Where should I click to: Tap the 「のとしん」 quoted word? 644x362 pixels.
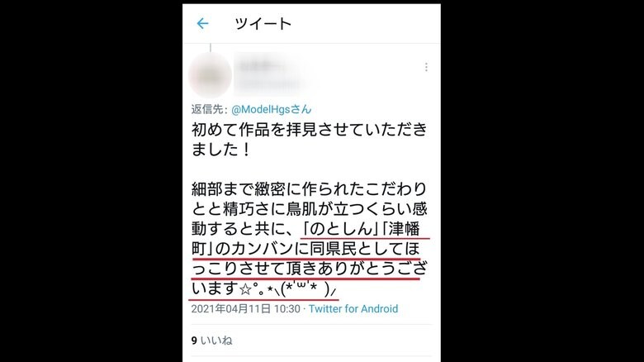pyautogui.click(x=341, y=229)
